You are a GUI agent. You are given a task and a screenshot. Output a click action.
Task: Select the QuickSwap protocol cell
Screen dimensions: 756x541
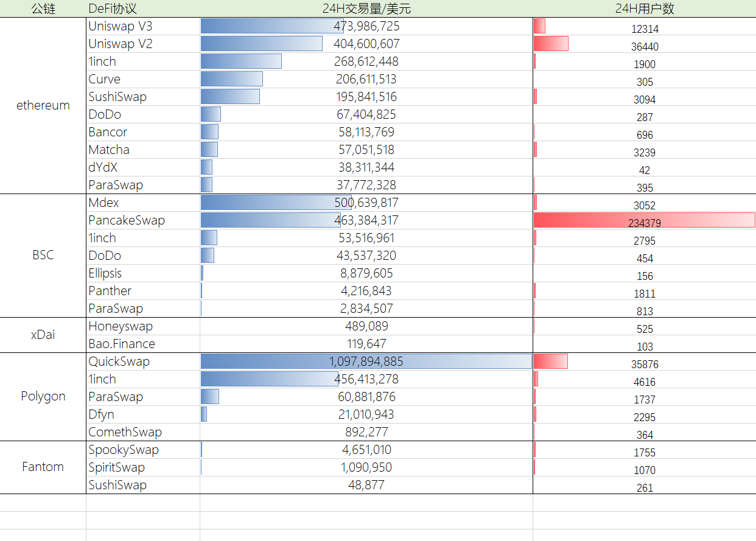pos(143,361)
